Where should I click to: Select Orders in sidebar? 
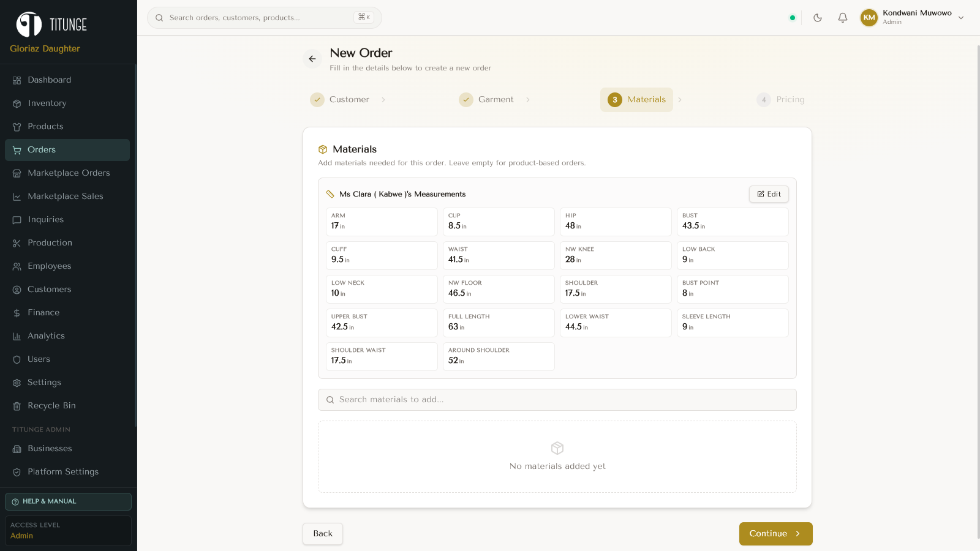[x=67, y=150]
